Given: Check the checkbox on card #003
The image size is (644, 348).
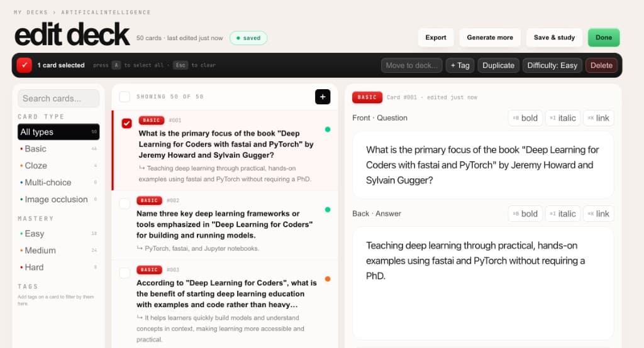Looking at the screenshot, I should point(125,273).
